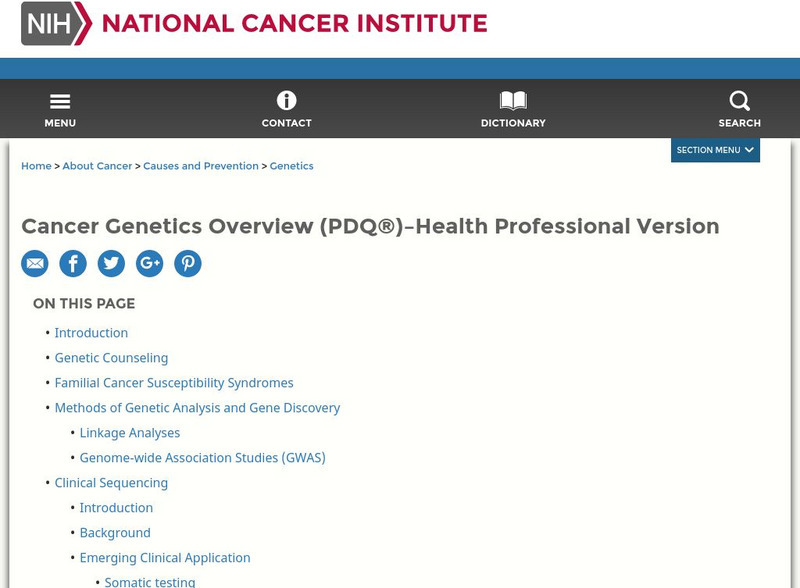This screenshot has height=588, width=800.
Task: Jump to Genetic Counseling section
Action: [x=111, y=358]
